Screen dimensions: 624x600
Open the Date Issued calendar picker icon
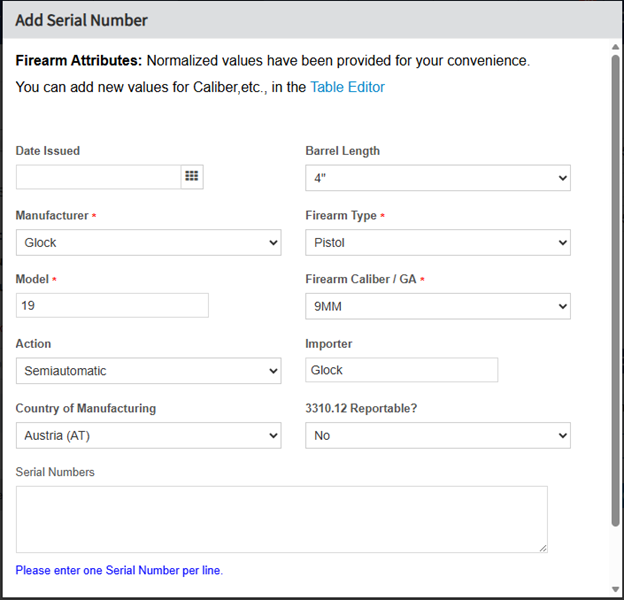pyautogui.click(x=192, y=177)
